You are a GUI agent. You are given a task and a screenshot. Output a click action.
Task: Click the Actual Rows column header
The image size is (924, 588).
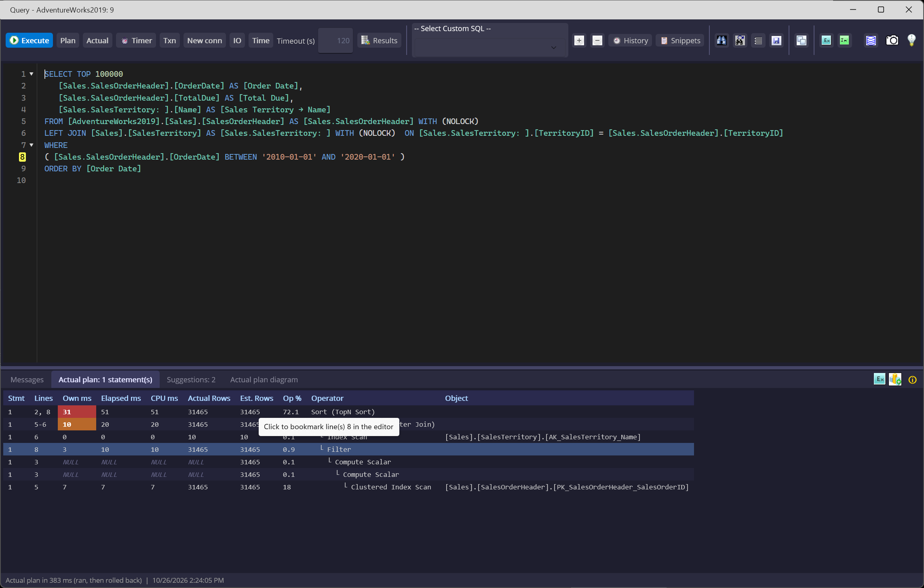(x=209, y=398)
